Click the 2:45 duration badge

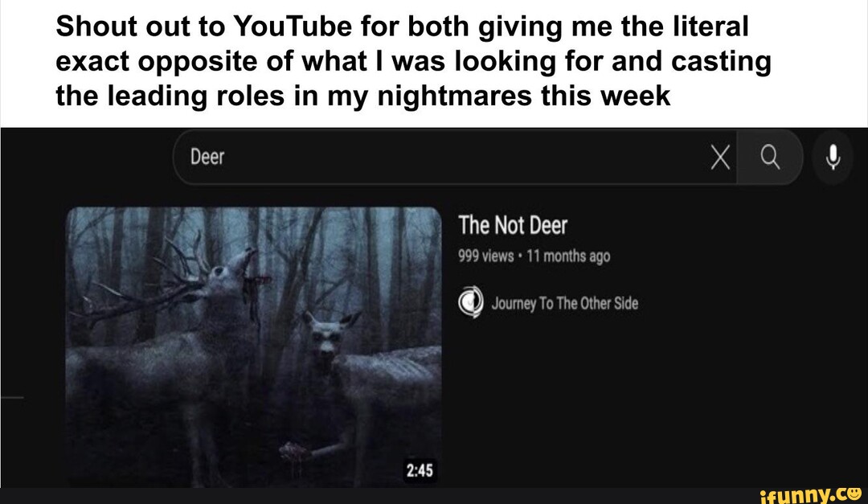(x=419, y=470)
